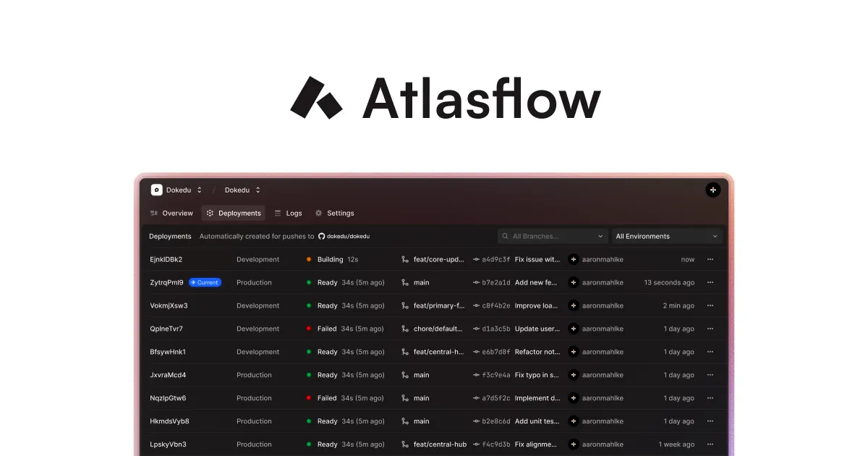Click the orange Building status dot
The width and height of the screenshot is (868, 456).
click(x=309, y=259)
